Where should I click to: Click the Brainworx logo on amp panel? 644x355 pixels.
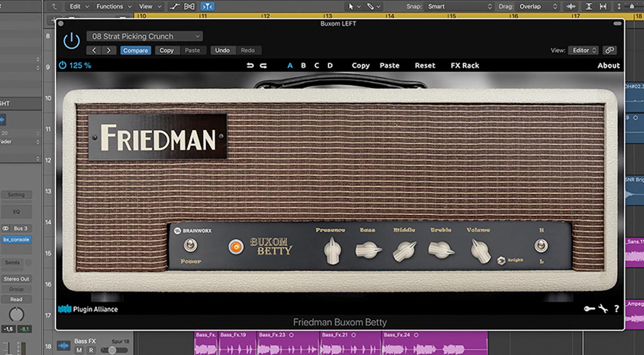pos(193,231)
